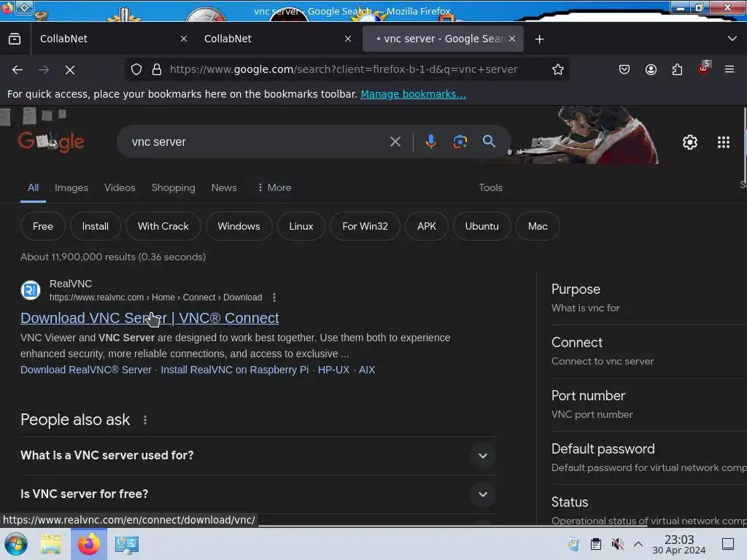Bookmark this page with star icon

(x=558, y=69)
